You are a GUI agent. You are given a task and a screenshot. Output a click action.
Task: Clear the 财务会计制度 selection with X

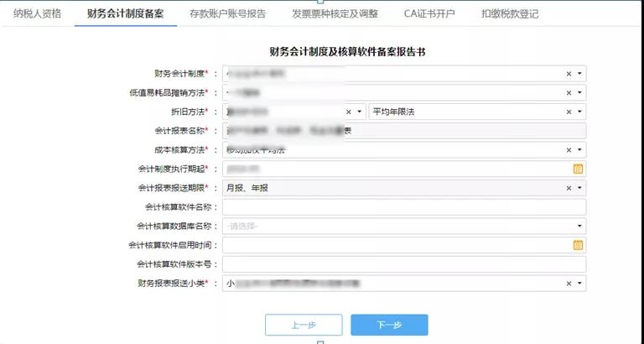569,74
